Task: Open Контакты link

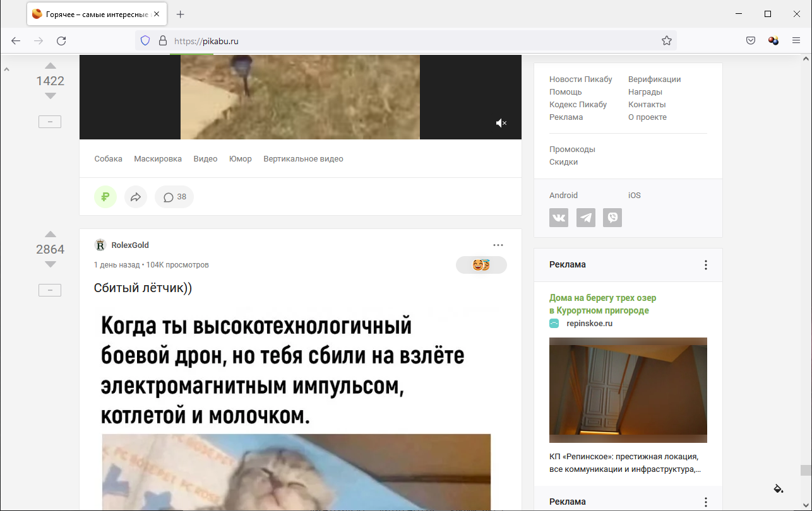Action: [647, 105]
